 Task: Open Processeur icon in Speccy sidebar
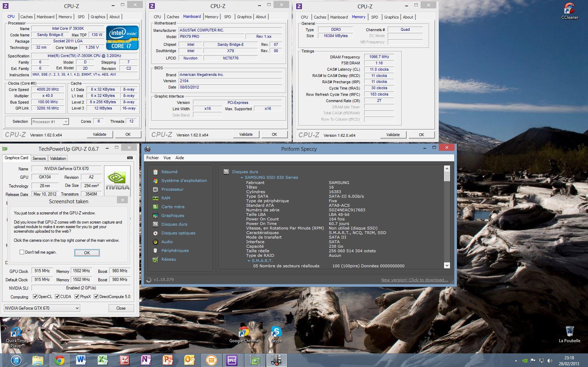pyautogui.click(x=155, y=189)
